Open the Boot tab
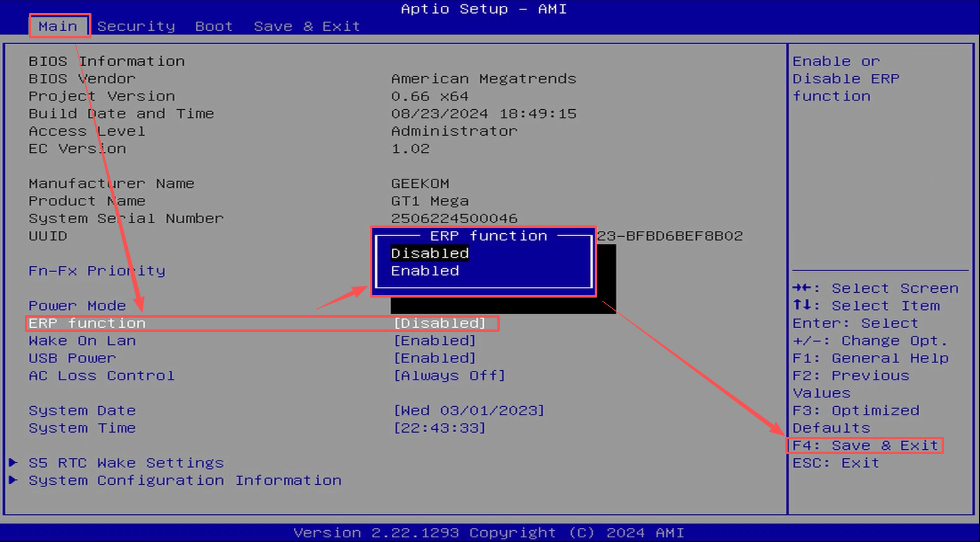The height and width of the screenshot is (542, 980). pyautogui.click(x=214, y=27)
